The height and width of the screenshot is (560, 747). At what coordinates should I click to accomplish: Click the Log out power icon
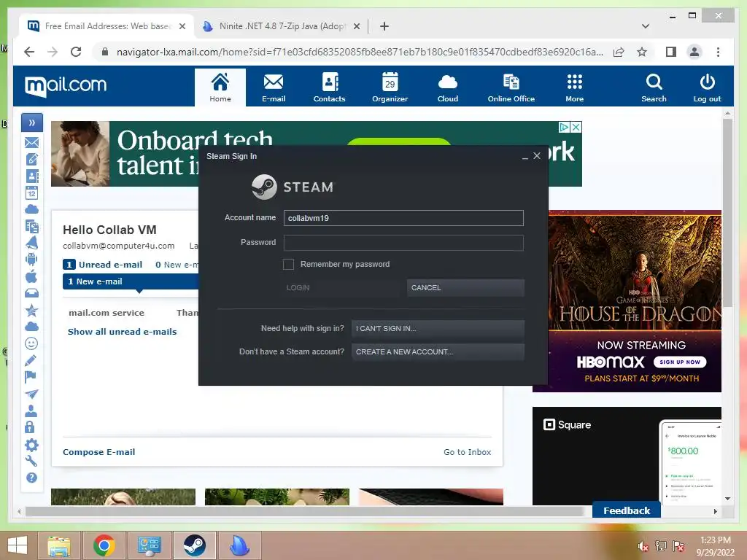click(x=707, y=87)
